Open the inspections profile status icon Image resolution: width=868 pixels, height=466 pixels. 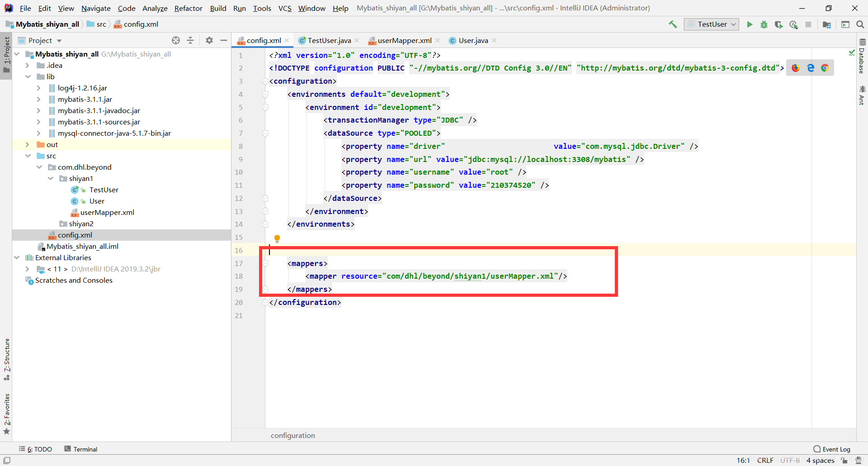coord(859,460)
